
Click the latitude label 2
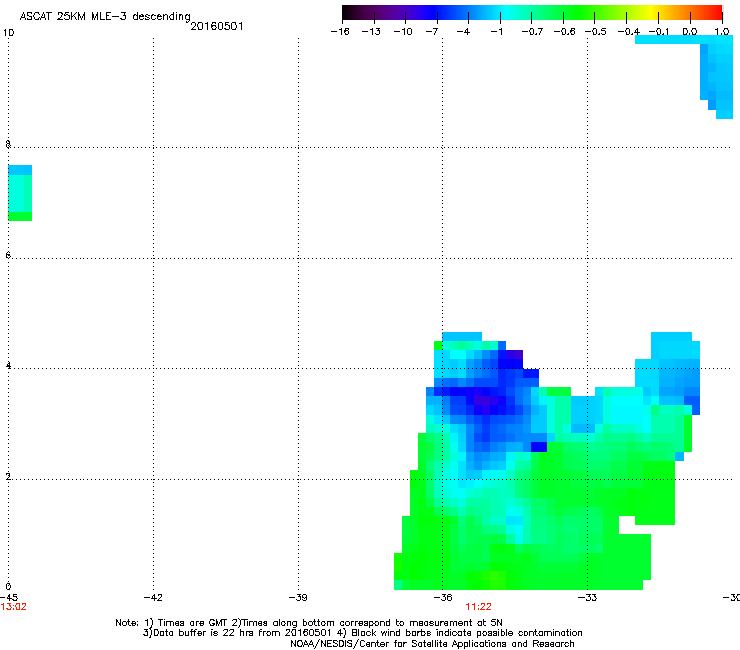pos(8,477)
